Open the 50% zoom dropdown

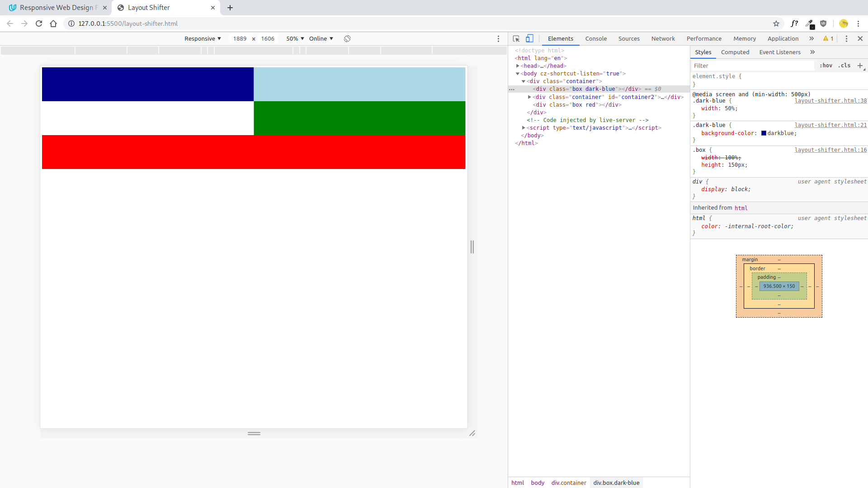click(x=295, y=39)
